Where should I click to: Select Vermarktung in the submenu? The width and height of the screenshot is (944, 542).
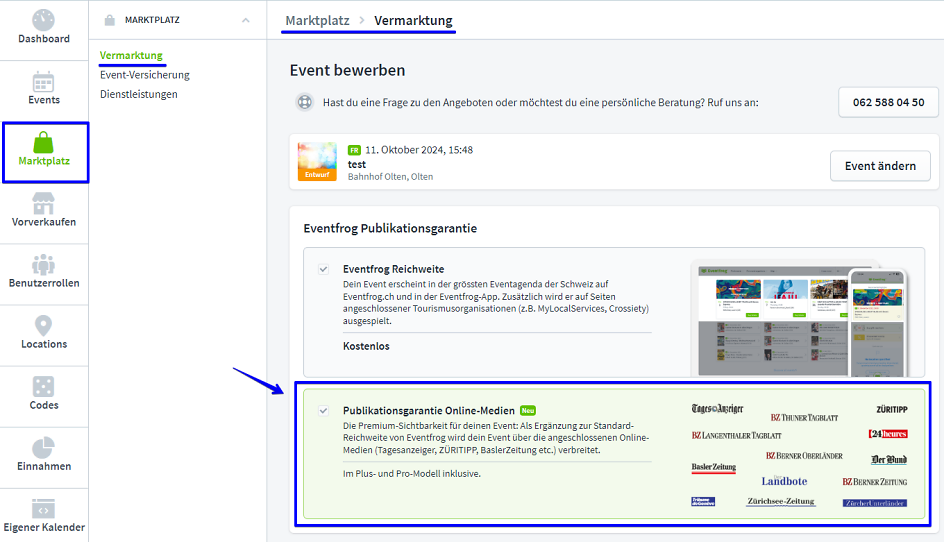coord(131,55)
